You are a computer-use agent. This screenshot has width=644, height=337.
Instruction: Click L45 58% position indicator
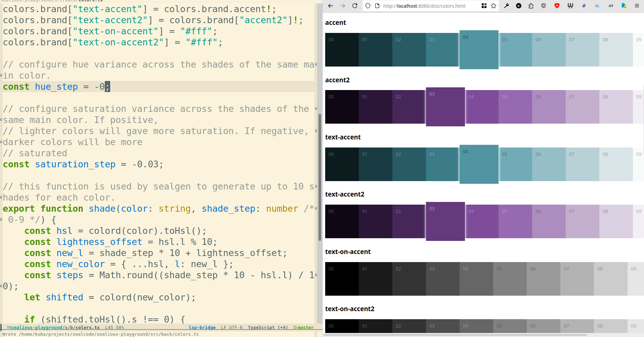(115, 328)
